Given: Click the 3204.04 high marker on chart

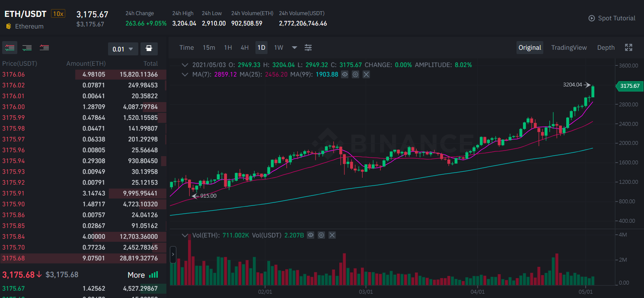Looking at the screenshot, I should click(573, 85).
